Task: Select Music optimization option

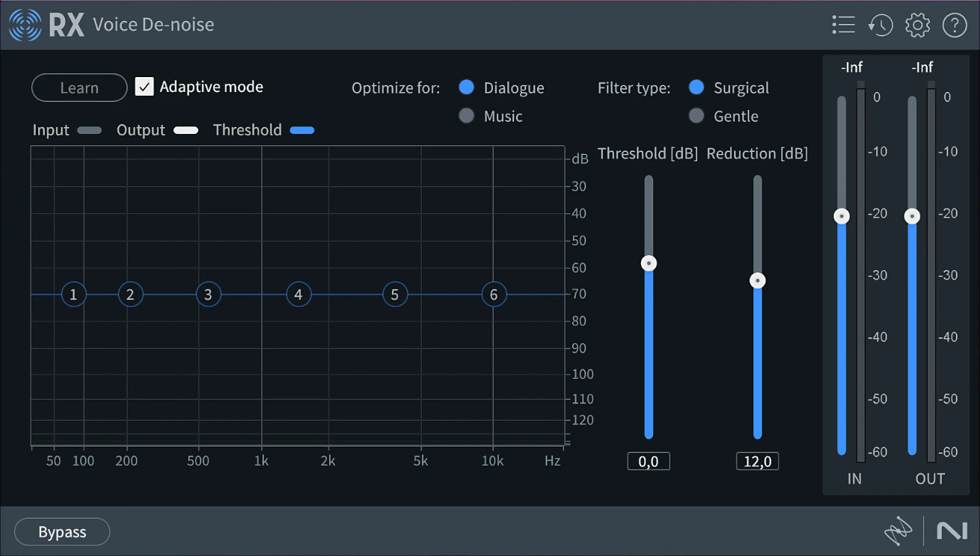Action: tap(467, 116)
